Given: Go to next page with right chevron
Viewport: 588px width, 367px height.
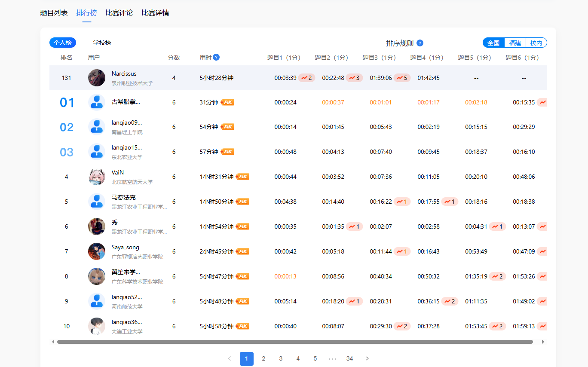Looking at the screenshot, I should tap(367, 358).
